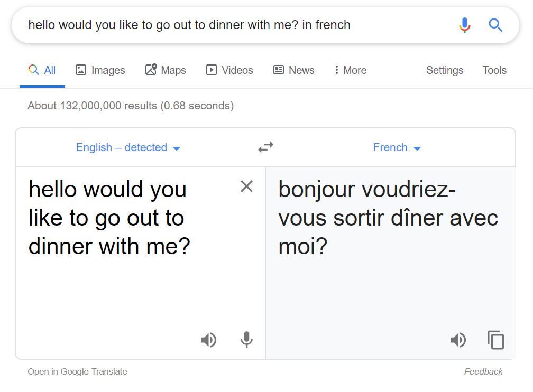
Task: Select the All results tab
Action: pos(42,70)
